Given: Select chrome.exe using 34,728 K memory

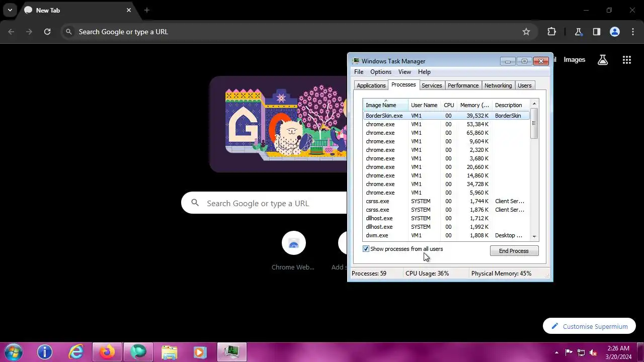Looking at the screenshot, I should [x=446, y=184].
